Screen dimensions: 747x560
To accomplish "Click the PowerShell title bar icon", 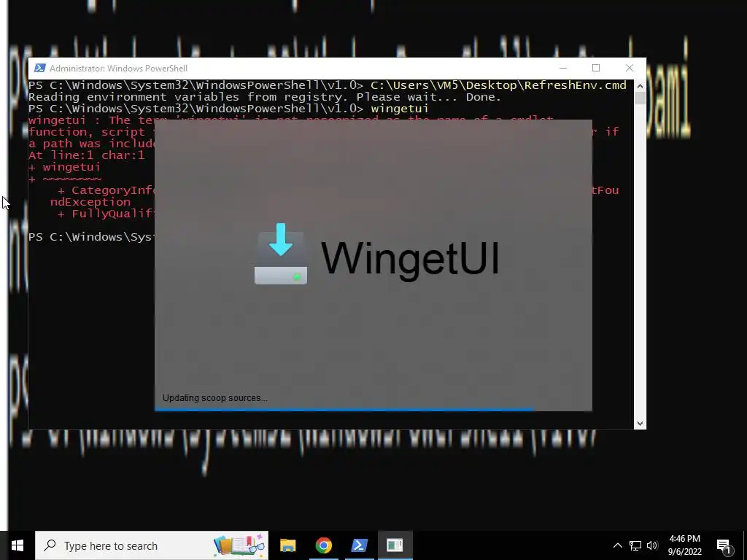I will 40,68.
